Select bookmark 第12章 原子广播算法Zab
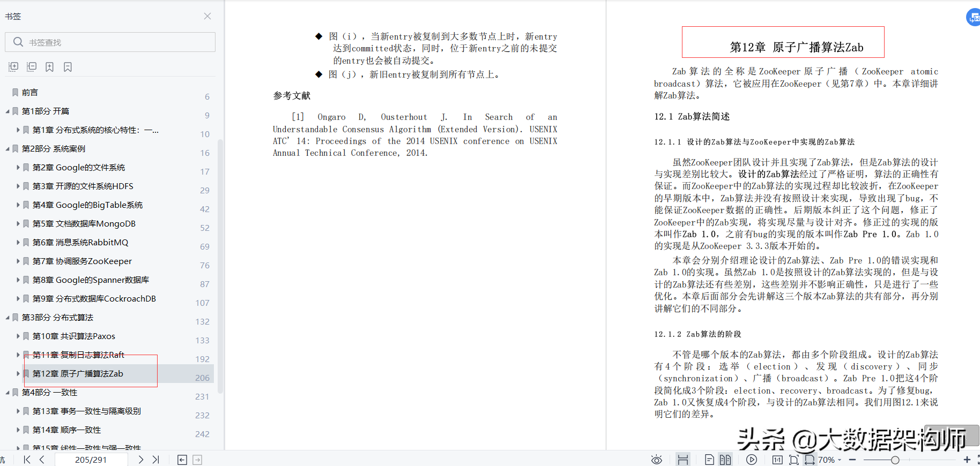This screenshot has height=466, width=980. pos(78,374)
